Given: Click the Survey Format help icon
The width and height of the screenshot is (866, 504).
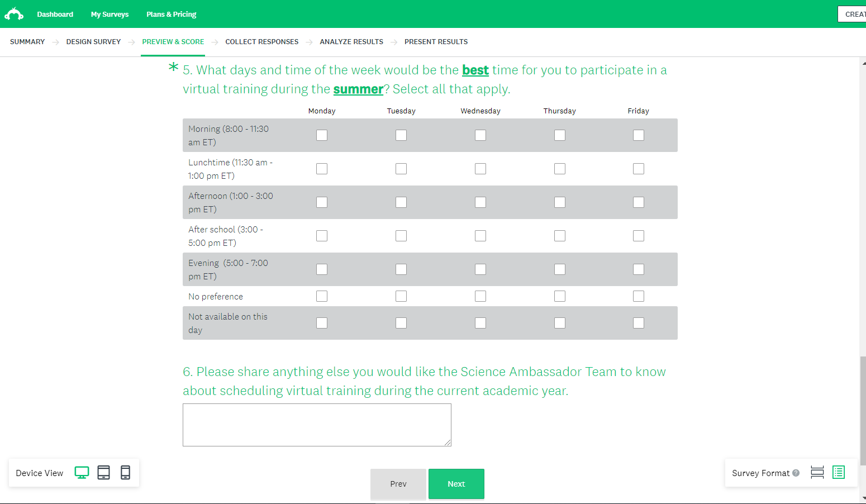Looking at the screenshot, I should (796, 473).
